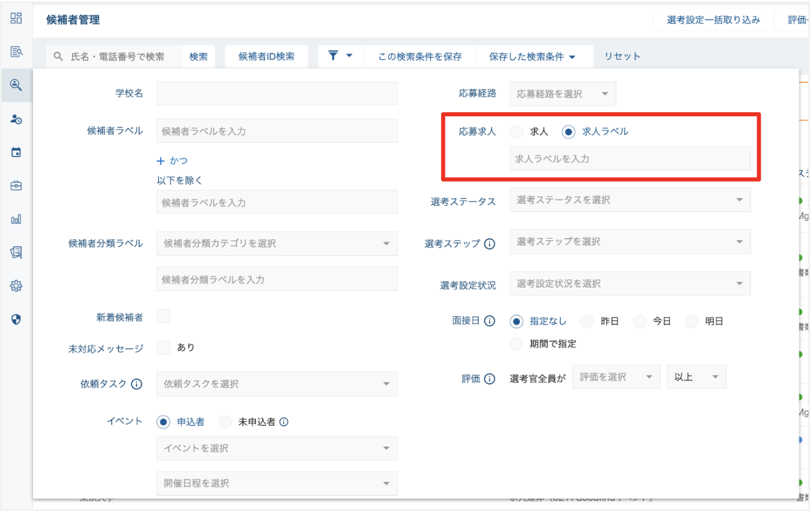812x511 pixels.
Task: Click the person-with-clock sidebar icon
Action: pos(16,118)
